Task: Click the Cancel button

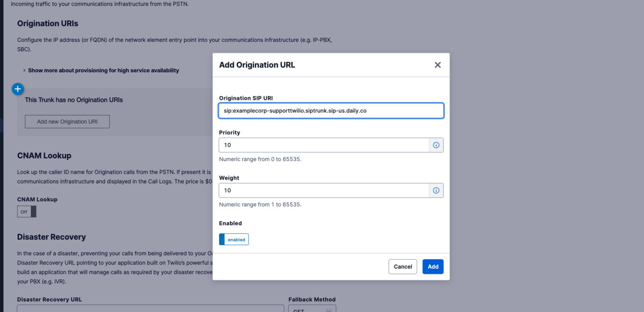Action: tap(402, 267)
